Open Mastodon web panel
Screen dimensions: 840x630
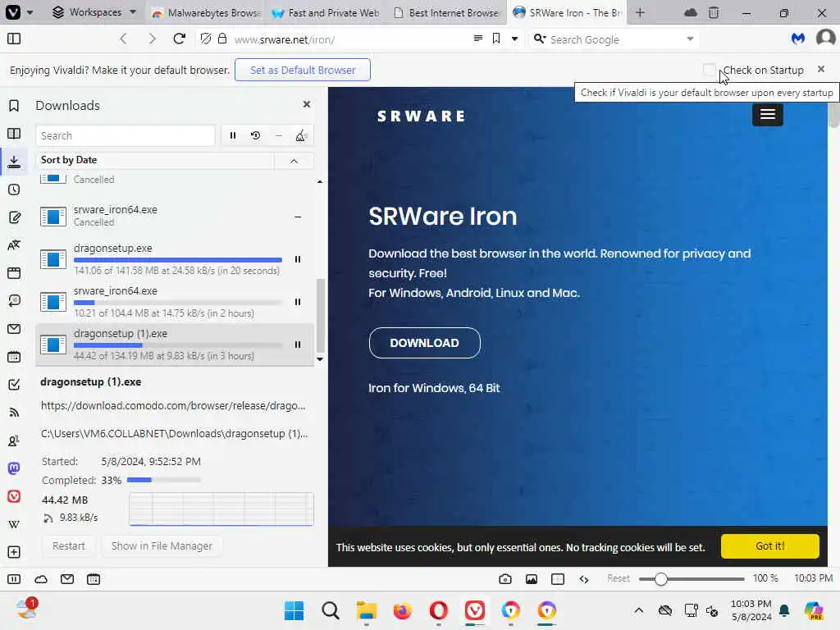tap(14, 468)
